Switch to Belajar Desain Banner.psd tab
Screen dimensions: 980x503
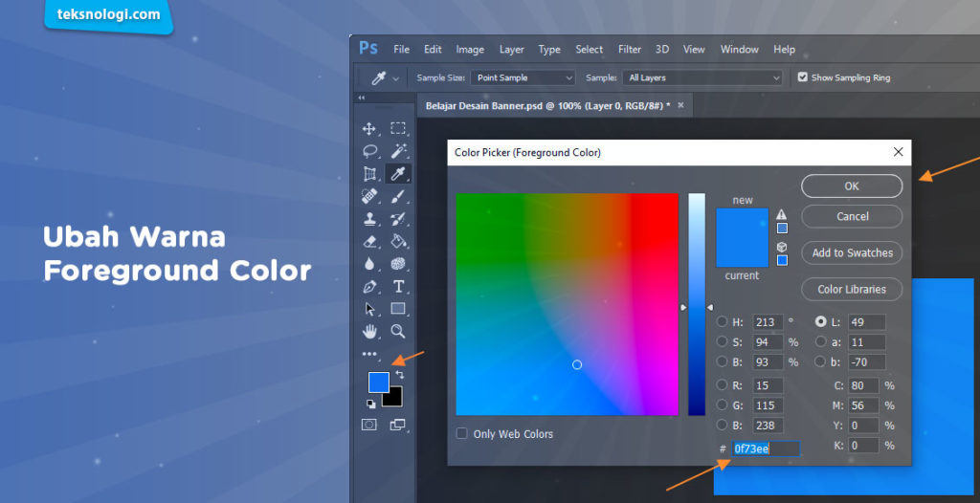[x=547, y=105]
